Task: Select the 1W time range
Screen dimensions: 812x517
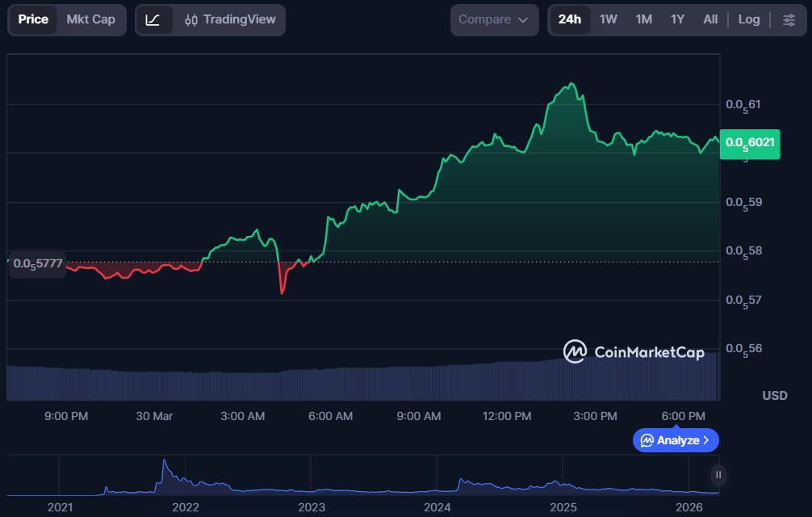Action: pos(608,19)
